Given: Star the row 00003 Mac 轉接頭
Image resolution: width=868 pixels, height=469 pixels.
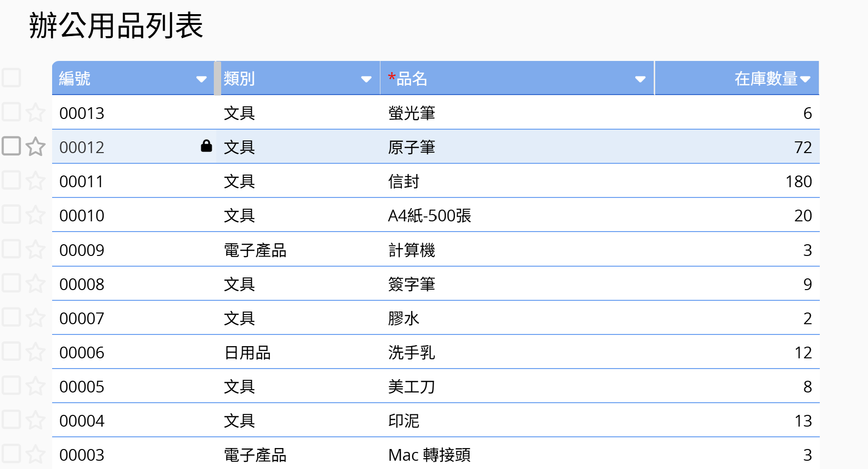Looking at the screenshot, I should tap(36, 454).
